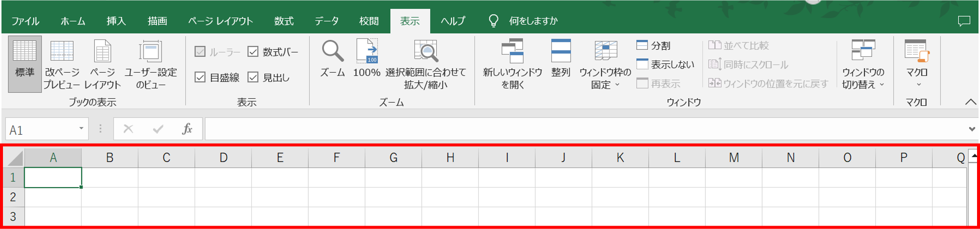Toggle the 目盛線 gridlines checkbox
Viewport: 980px width, 229px height.
click(x=200, y=77)
